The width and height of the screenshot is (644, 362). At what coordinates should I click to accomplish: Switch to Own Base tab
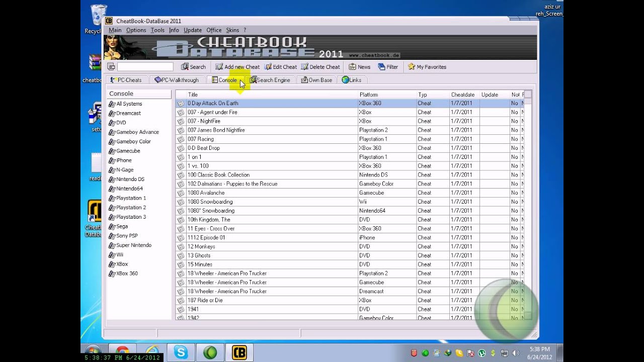click(x=316, y=80)
